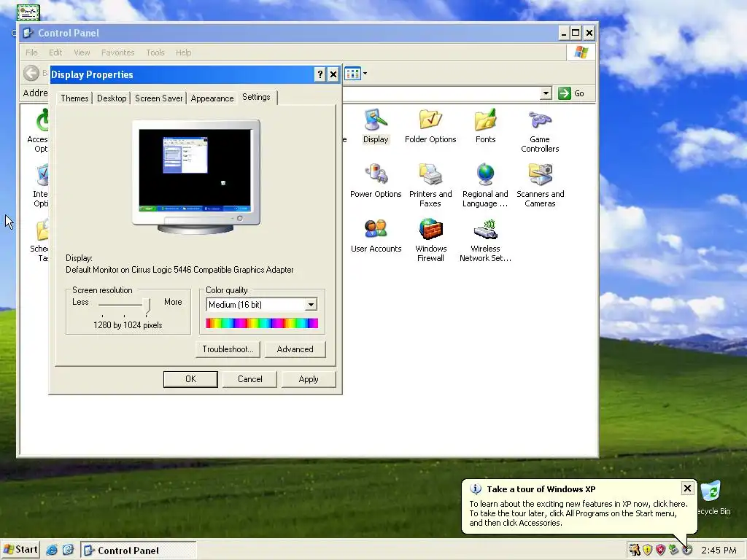Click the Apply button
This screenshot has width=747, height=560.
(x=309, y=379)
